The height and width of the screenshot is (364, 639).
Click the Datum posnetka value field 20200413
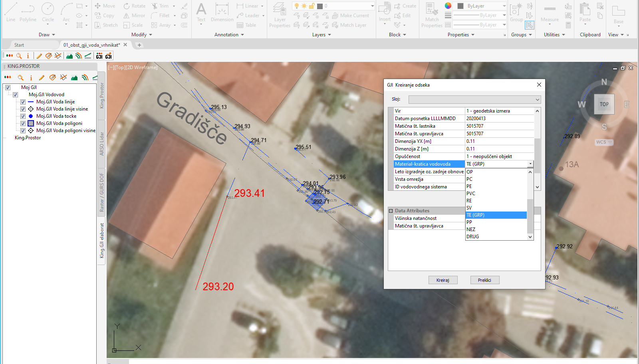coord(499,119)
